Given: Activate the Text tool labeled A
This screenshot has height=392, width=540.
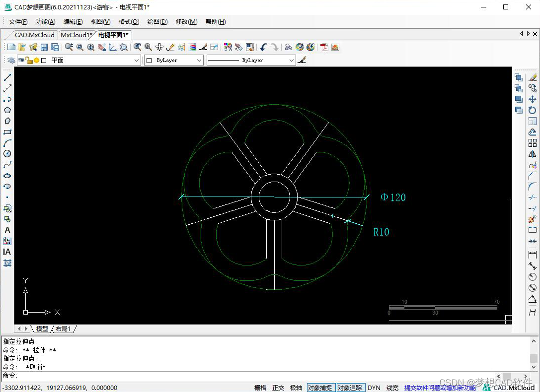Looking at the screenshot, I should pos(7,230).
